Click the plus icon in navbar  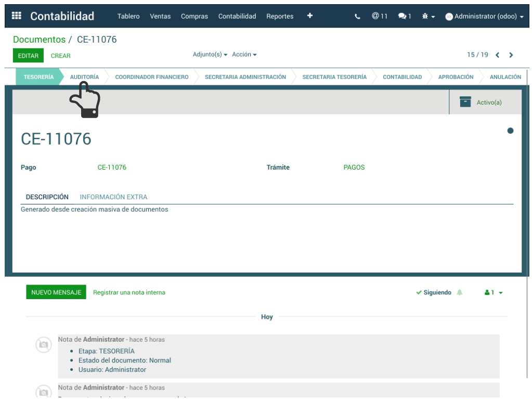tap(310, 16)
